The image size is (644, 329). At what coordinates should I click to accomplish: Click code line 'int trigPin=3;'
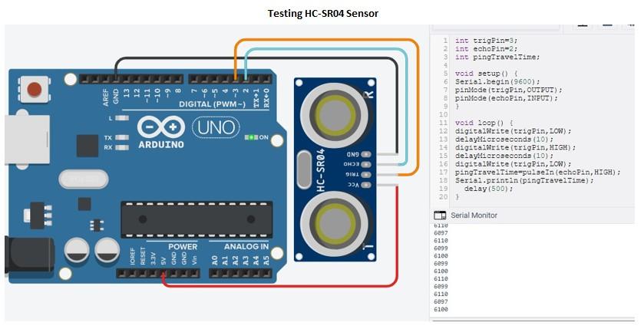(487, 41)
